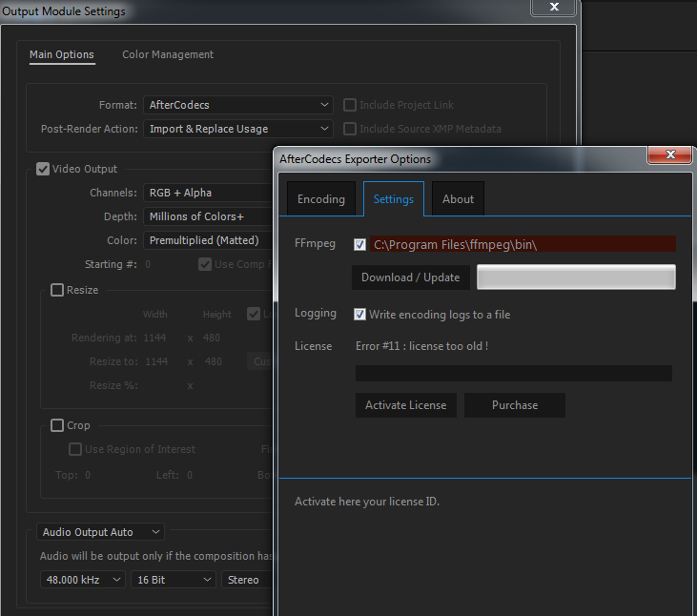Open the 48.000 kHz sample rate dropdown

pyautogui.click(x=83, y=580)
